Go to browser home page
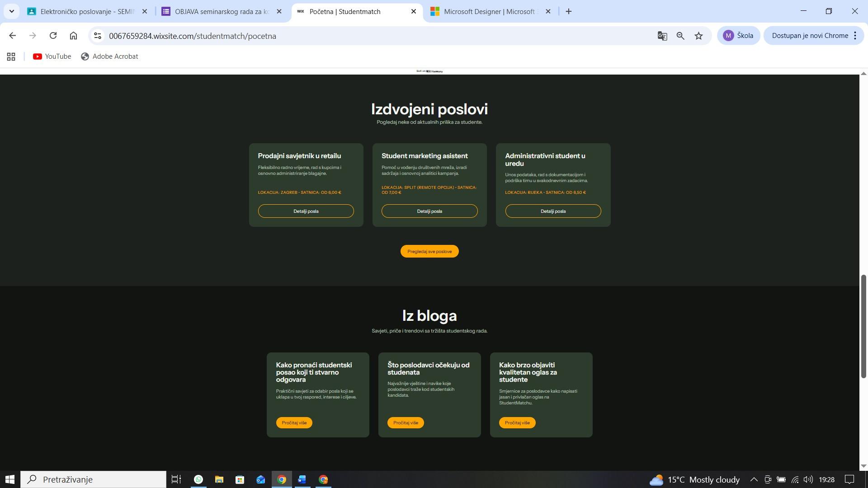868x488 pixels. tap(73, 36)
